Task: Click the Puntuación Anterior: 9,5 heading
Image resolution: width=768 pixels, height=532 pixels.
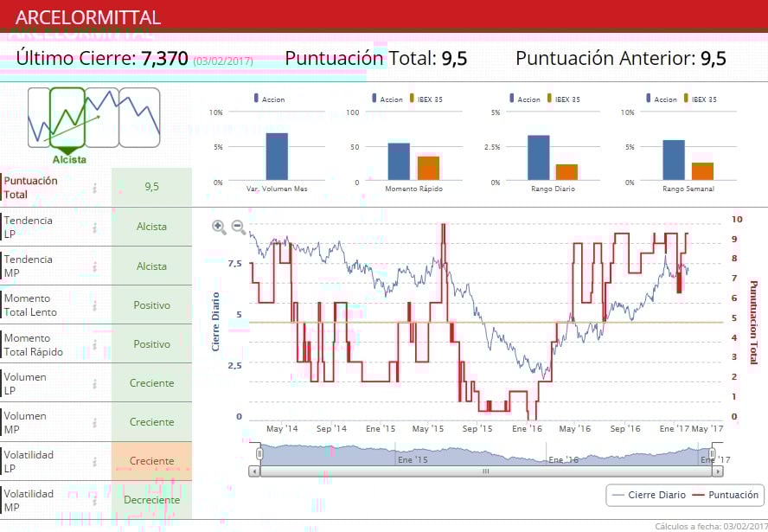Action: pos(621,58)
